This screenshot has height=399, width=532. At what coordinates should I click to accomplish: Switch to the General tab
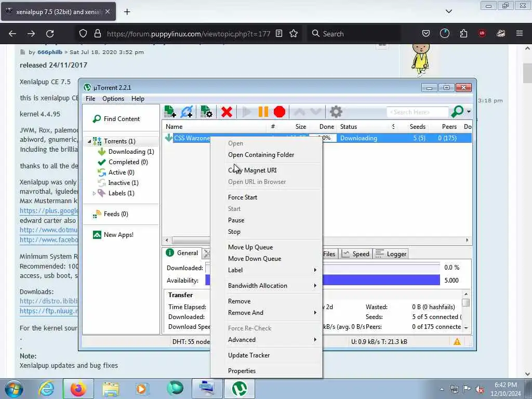pyautogui.click(x=182, y=253)
